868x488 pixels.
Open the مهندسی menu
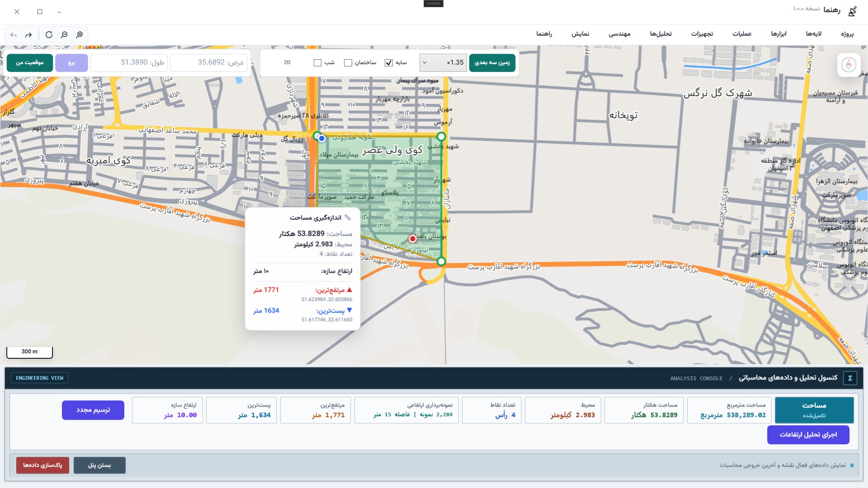(x=619, y=34)
